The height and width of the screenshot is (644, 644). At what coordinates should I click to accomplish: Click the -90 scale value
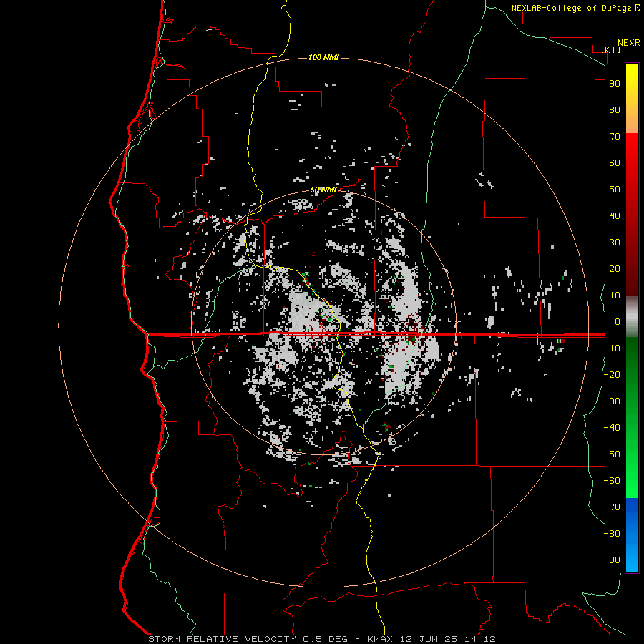612,560
